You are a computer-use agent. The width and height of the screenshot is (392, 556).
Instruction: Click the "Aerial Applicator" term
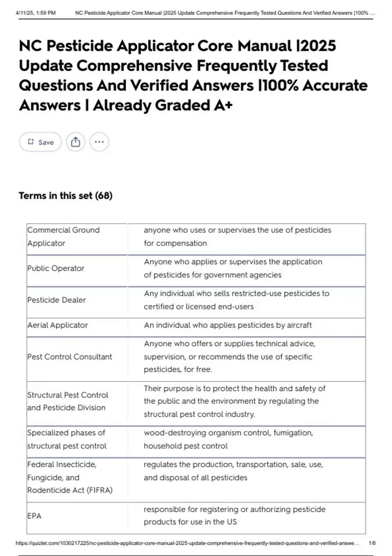pyautogui.click(x=58, y=325)
